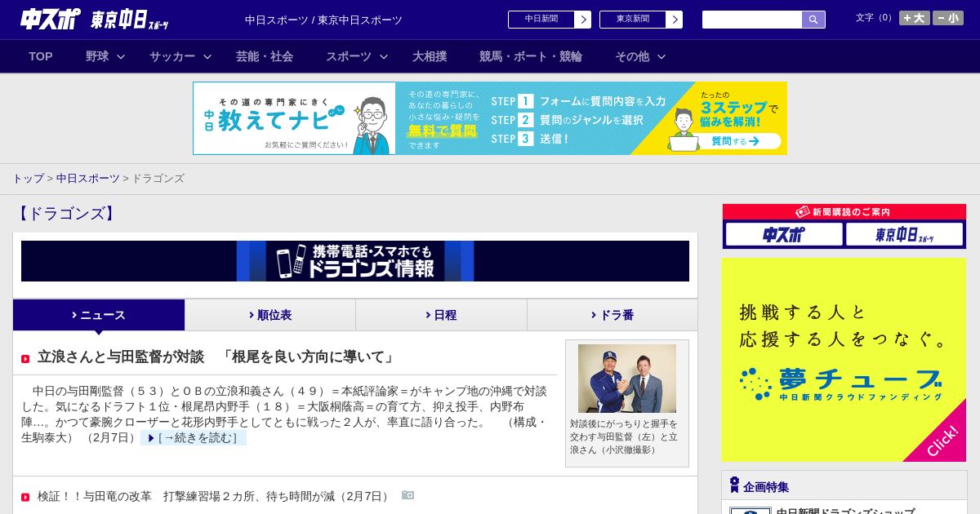
Task: Expand the サッカー menu chevron
Action: (207, 56)
